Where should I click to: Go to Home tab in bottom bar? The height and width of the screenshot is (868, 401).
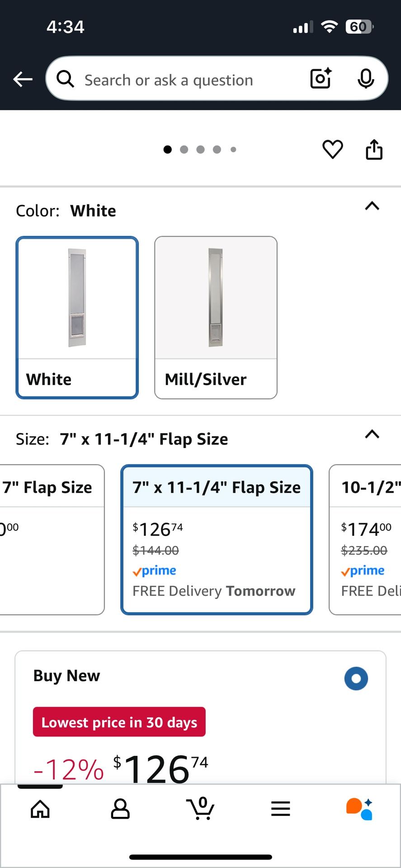[40, 809]
